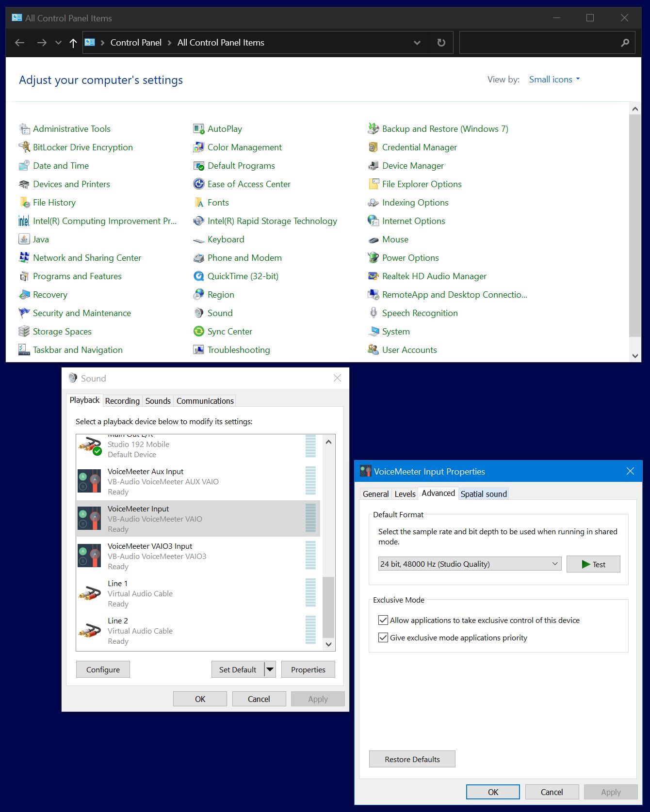Click the Control Panel search box
The image size is (650, 812).
tap(538, 43)
